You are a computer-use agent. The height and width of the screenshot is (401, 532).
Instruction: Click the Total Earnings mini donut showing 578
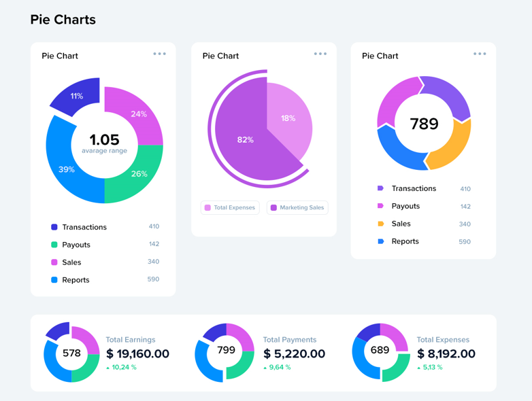point(71,352)
